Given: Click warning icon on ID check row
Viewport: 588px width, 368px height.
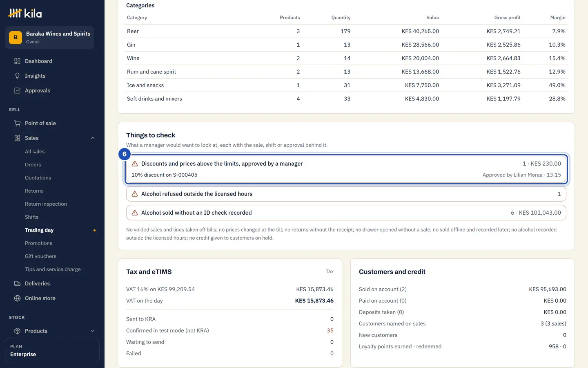Looking at the screenshot, I should pos(135,213).
